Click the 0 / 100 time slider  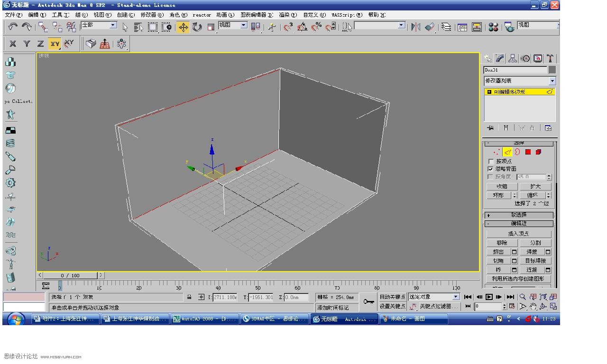pos(70,275)
